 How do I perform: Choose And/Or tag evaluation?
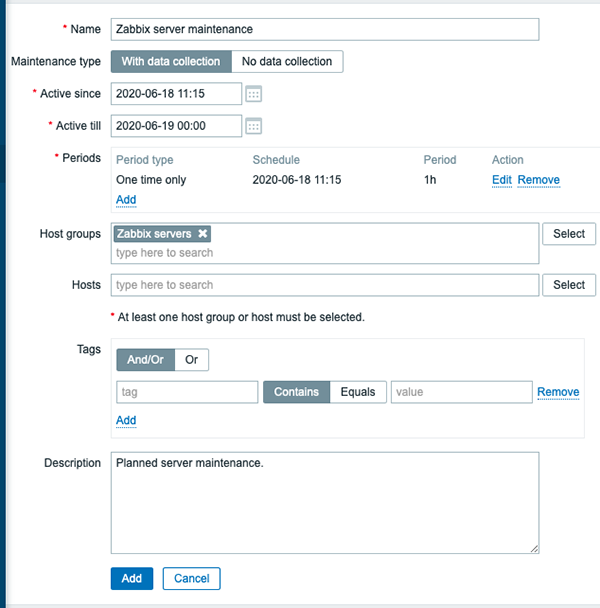tap(145, 359)
